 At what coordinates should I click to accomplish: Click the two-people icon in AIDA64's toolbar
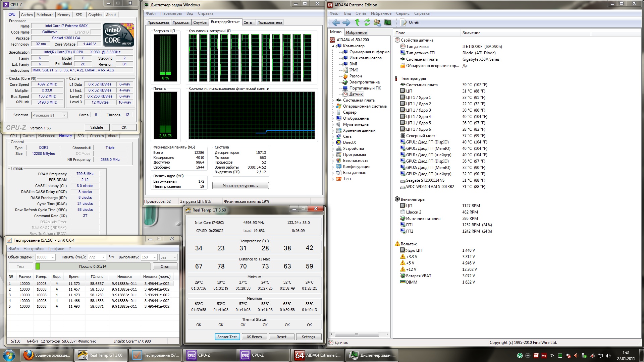point(377,22)
